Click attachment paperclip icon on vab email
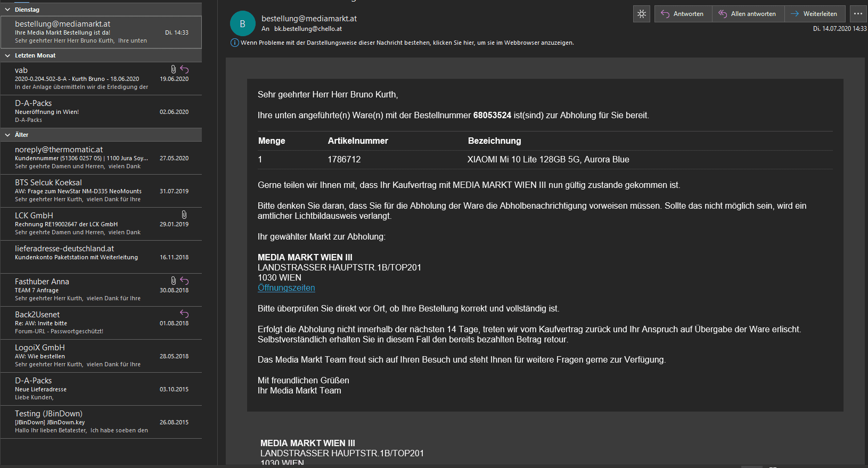The width and height of the screenshot is (868, 468). [x=174, y=69]
